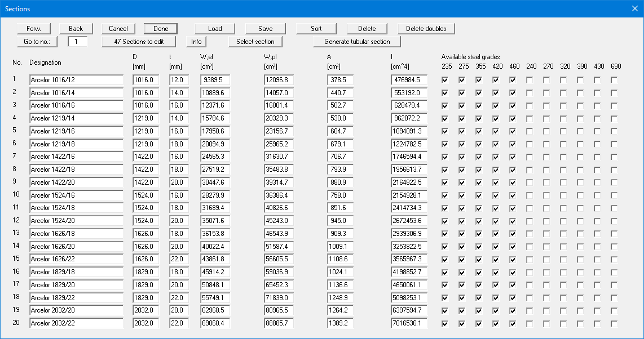Screen dimensions: 644x339
Task: Uncheck steel grade 235 for Arcelor 1016/12
Action: [x=445, y=80]
